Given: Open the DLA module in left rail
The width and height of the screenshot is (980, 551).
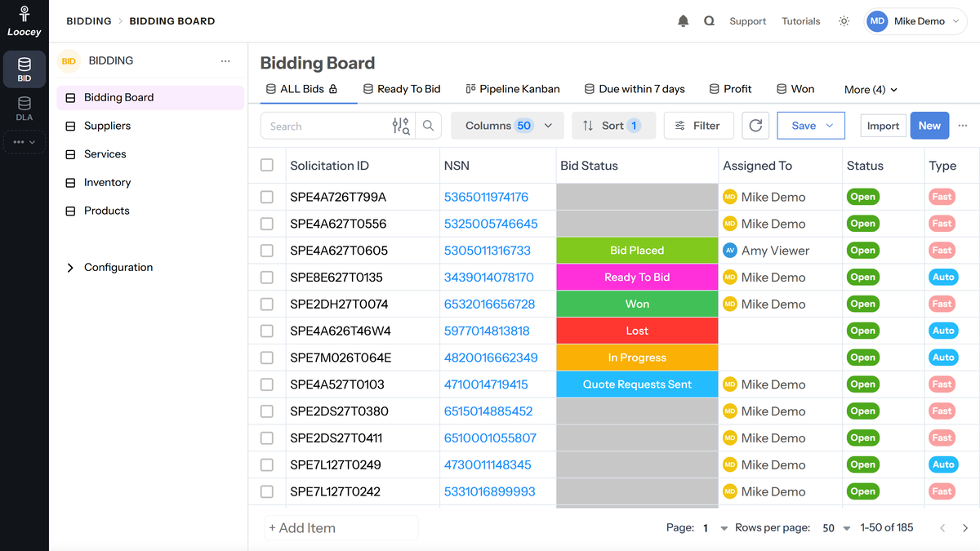Looking at the screenshot, I should [24, 109].
